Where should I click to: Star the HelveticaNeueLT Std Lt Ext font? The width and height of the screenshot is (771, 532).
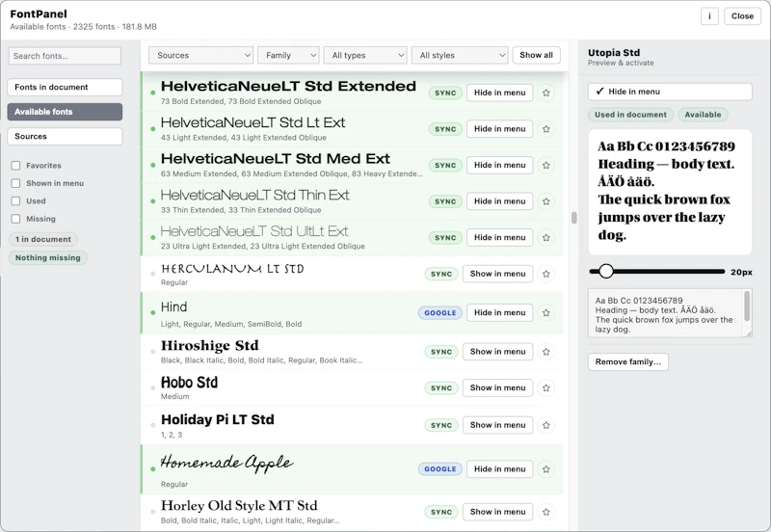click(545, 129)
